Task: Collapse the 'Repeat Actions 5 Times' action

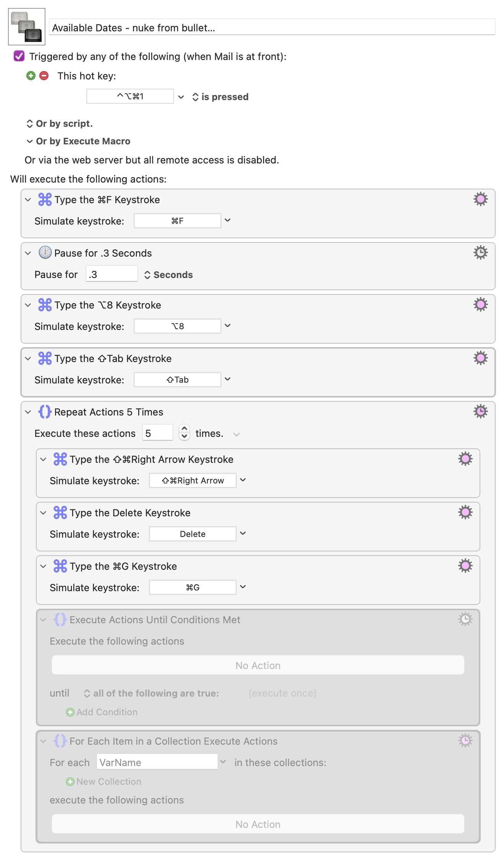Action: [28, 412]
